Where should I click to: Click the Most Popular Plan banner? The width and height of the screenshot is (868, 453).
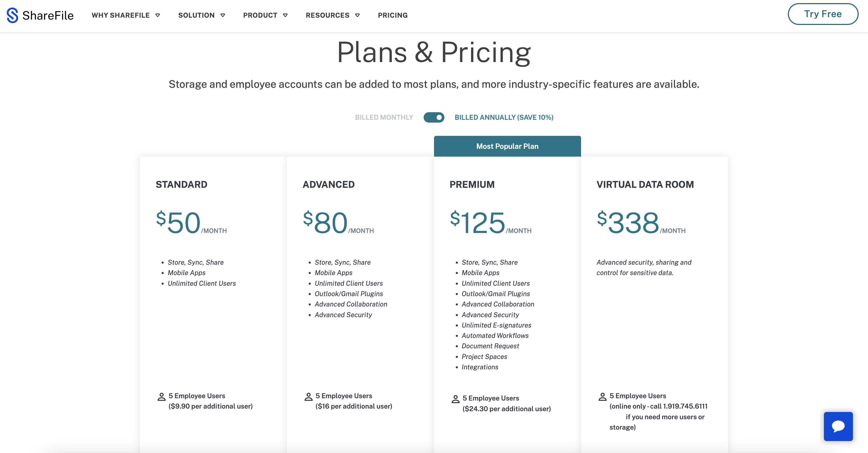click(507, 146)
